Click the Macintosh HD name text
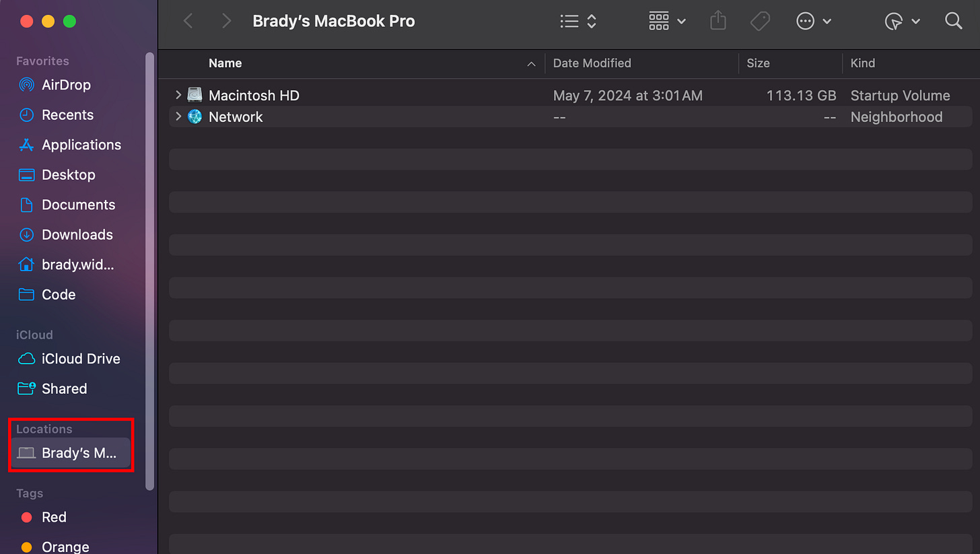The image size is (980, 554). (x=254, y=96)
